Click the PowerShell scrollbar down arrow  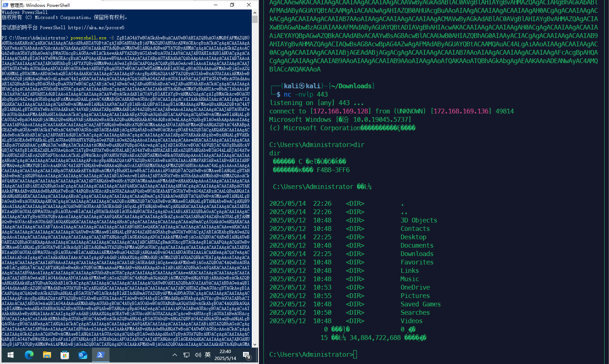[255, 344]
